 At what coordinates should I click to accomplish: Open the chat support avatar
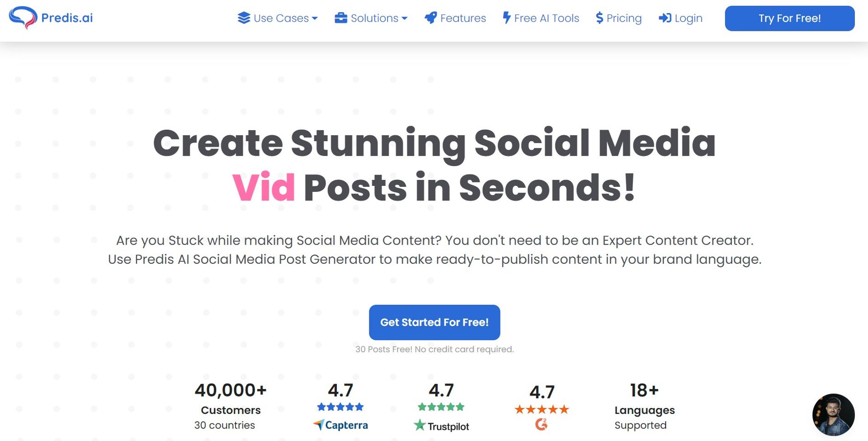pos(833,415)
